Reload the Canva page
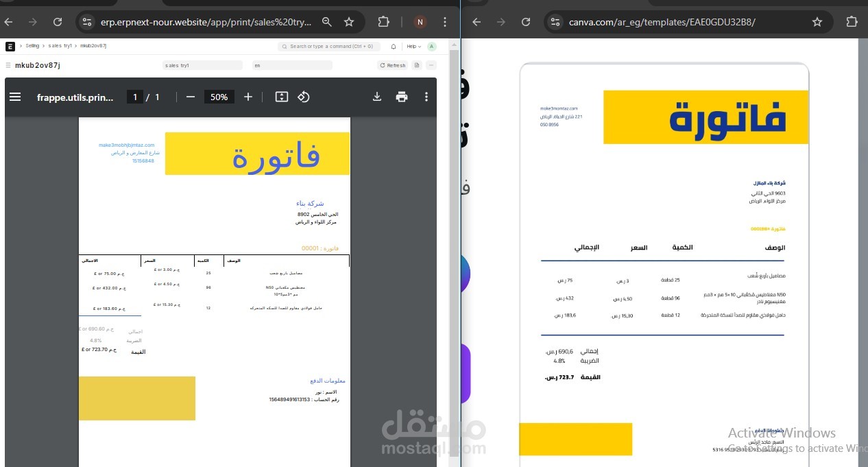The height and width of the screenshot is (467, 868). pos(525,22)
